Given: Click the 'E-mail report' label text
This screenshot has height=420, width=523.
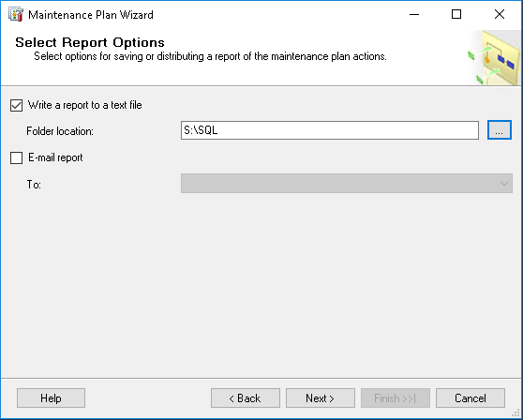Looking at the screenshot, I should tap(55, 157).
